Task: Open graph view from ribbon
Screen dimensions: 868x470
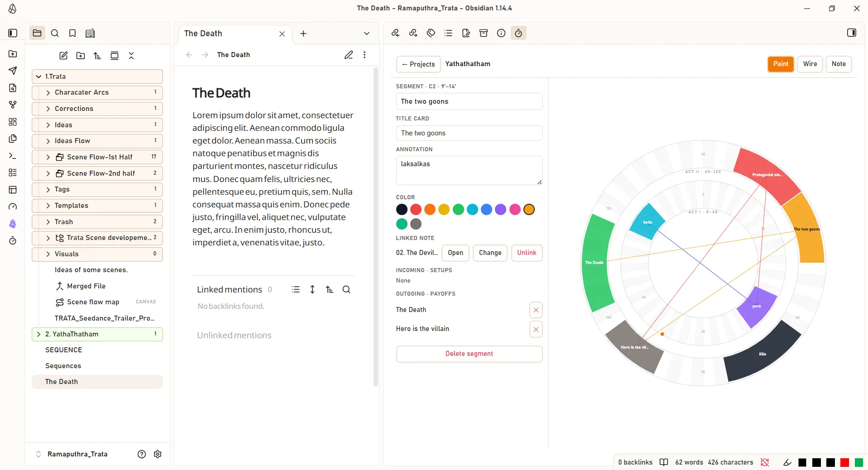Action: [x=13, y=105]
